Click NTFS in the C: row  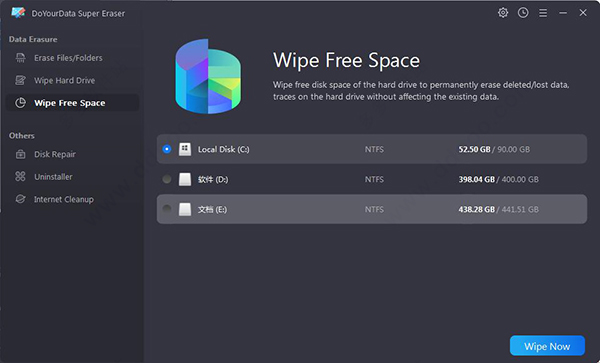click(x=374, y=149)
